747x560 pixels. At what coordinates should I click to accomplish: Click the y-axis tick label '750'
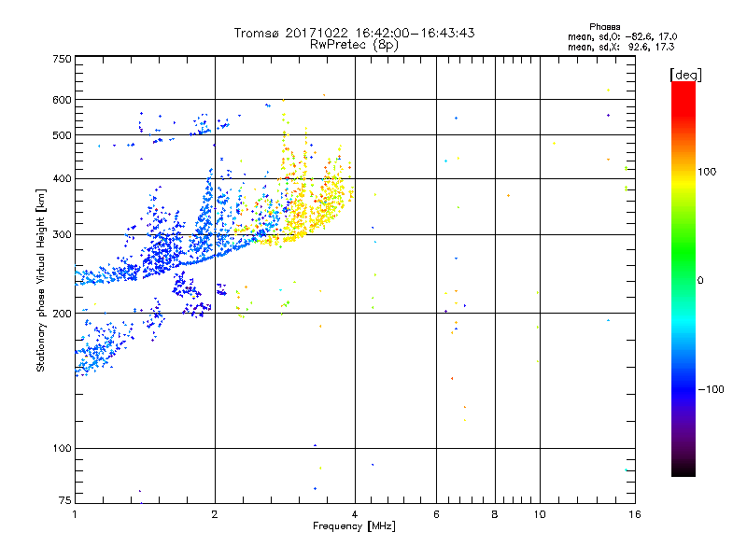click(62, 59)
